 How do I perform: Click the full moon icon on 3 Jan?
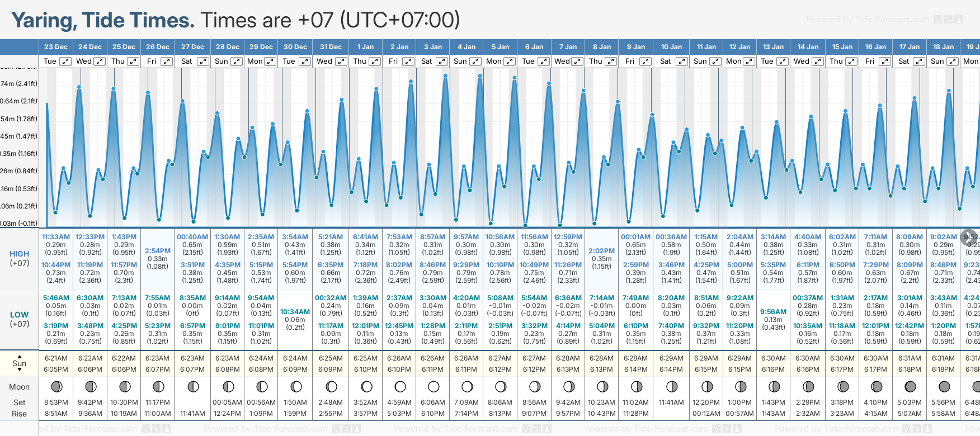[433, 386]
